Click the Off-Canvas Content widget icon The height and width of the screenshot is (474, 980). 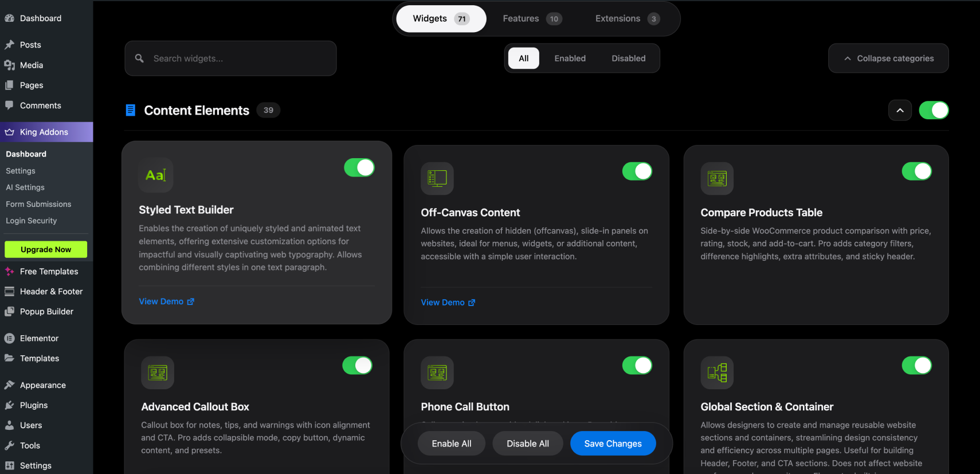[437, 178]
